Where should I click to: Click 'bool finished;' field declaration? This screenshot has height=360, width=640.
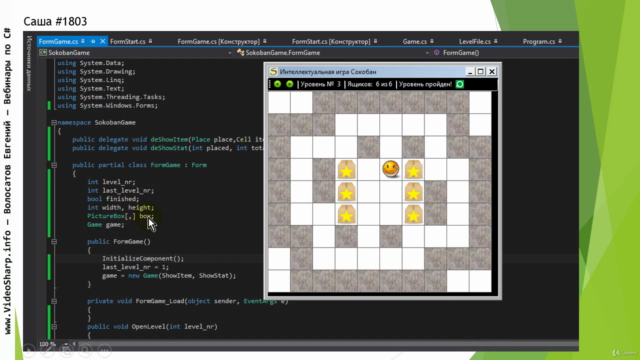113,199
